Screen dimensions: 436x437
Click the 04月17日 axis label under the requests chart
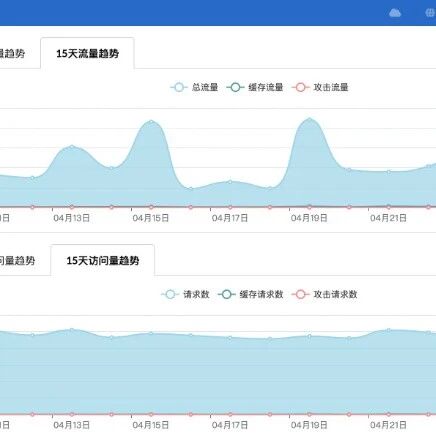tap(230, 425)
